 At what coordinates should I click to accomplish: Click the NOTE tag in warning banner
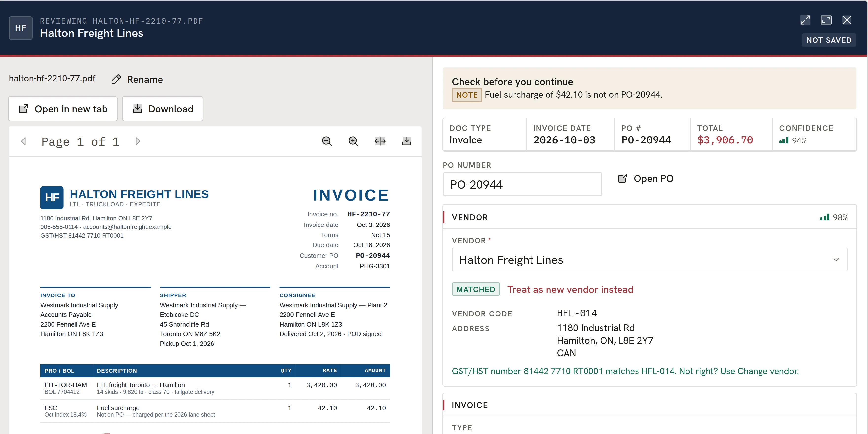467,95
